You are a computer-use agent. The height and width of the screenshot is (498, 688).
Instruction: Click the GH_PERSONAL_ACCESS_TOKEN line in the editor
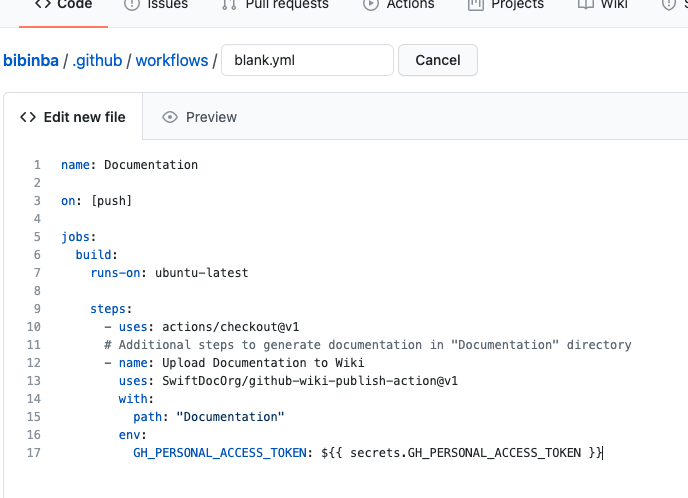click(367, 453)
